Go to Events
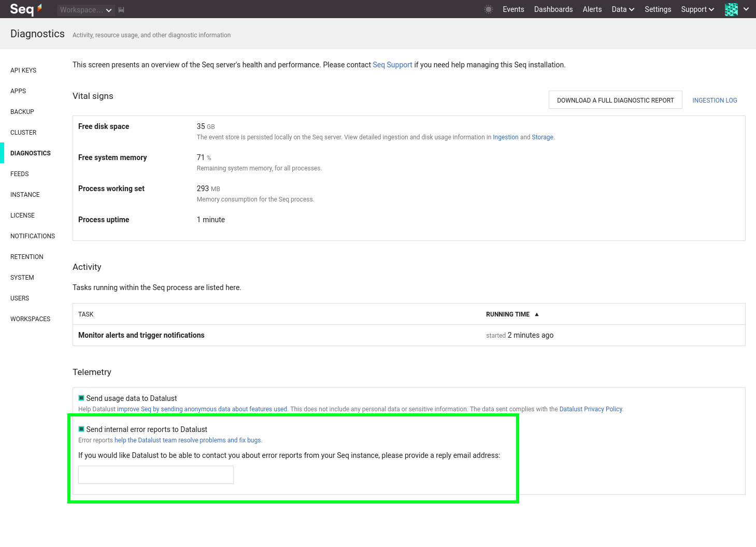The image size is (756, 547). (x=513, y=9)
